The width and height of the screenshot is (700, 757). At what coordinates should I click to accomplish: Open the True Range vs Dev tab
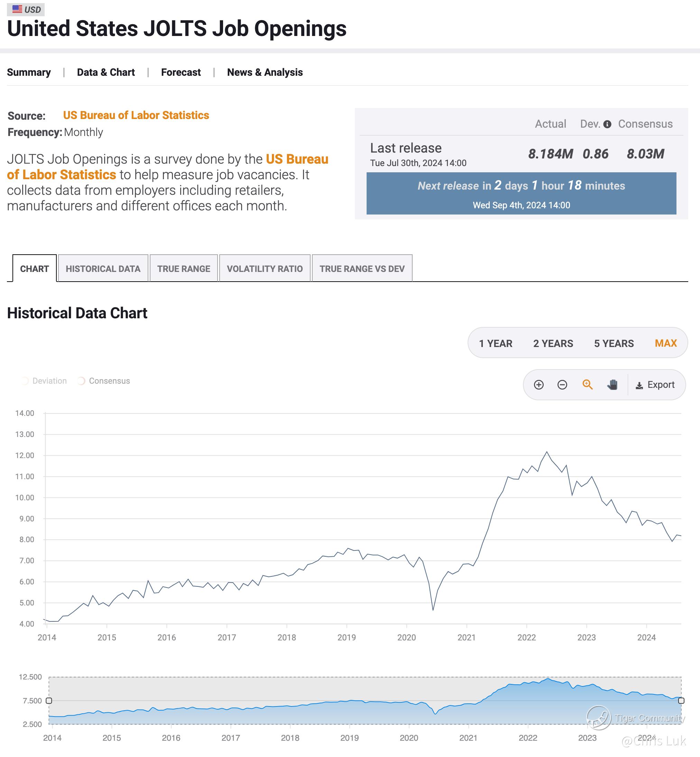pos(362,268)
